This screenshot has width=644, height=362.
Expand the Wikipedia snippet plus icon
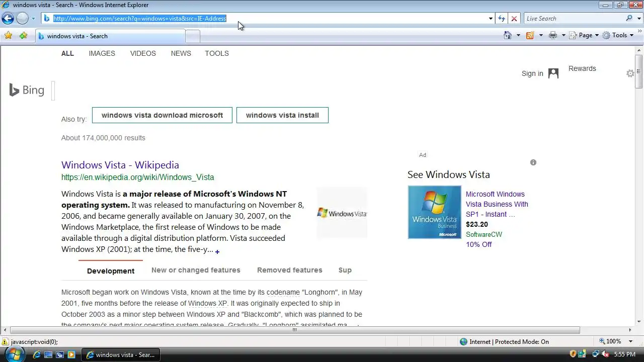(x=217, y=251)
